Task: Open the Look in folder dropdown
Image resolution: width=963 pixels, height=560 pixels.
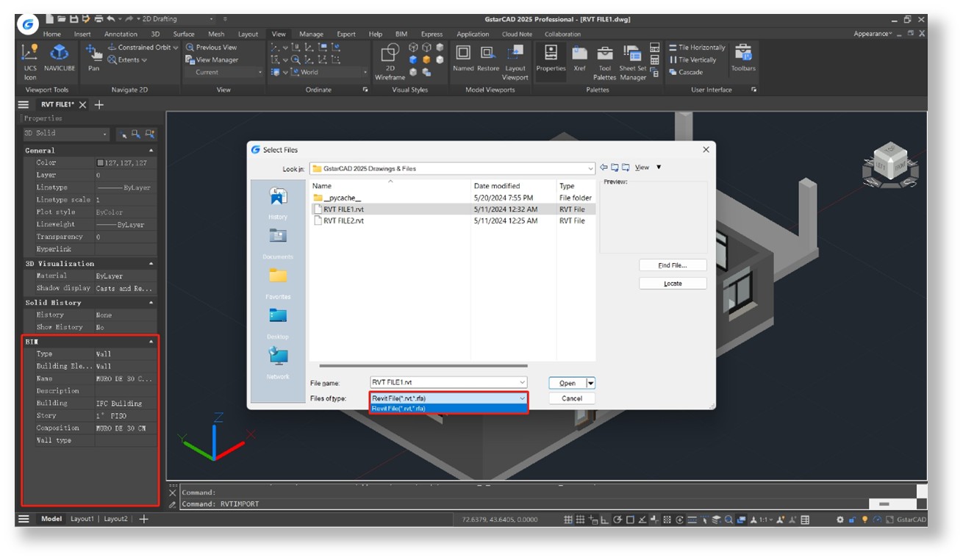Action: (590, 168)
